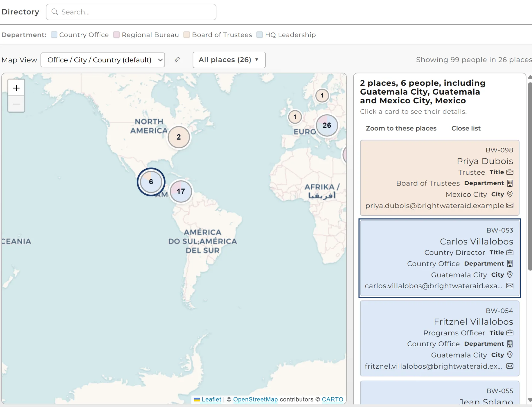This screenshot has width=532, height=407.
Task: Click the building icon on Fritznel Villalobos card
Action: click(510, 344)
